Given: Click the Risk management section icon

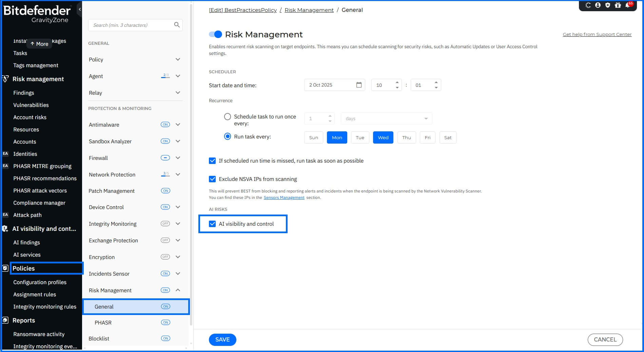Looking at the screenshot, I should [x=5, y=79].
